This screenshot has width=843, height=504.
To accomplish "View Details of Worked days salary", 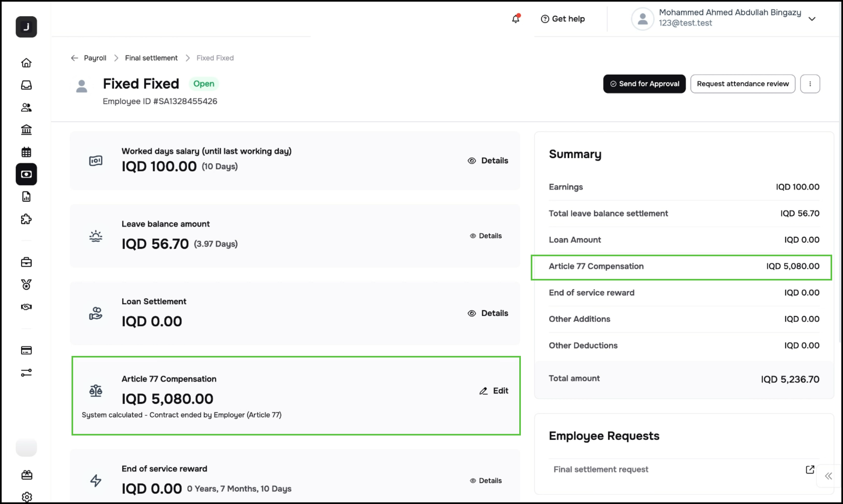I will coord(488,161).
